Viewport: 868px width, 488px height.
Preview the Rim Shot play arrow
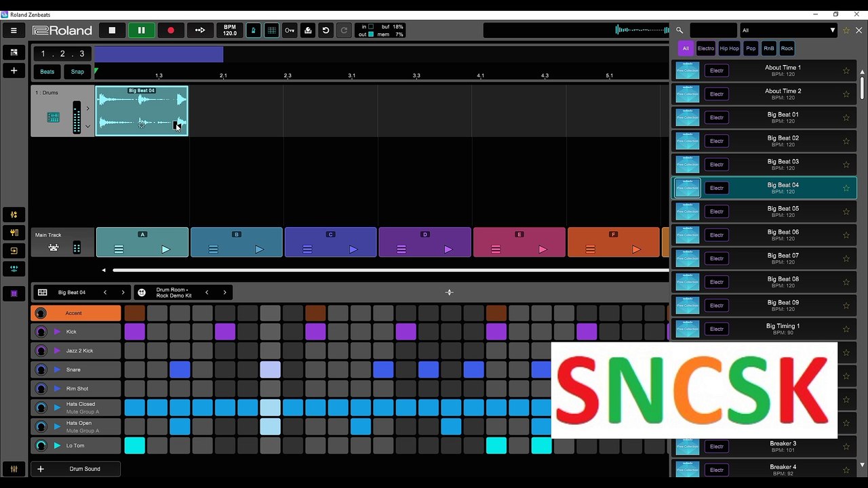pos(57,389)
